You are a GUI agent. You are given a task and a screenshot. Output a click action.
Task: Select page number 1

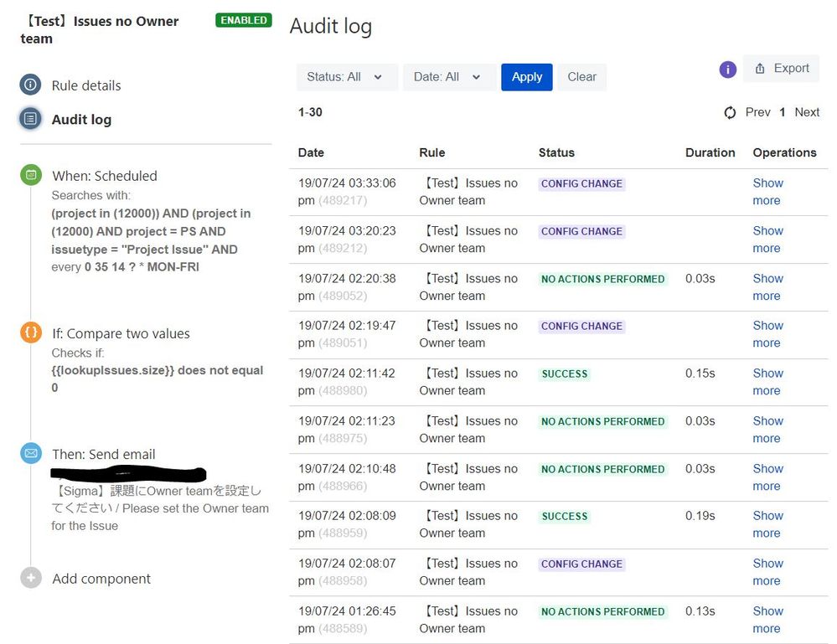(782, 112)
